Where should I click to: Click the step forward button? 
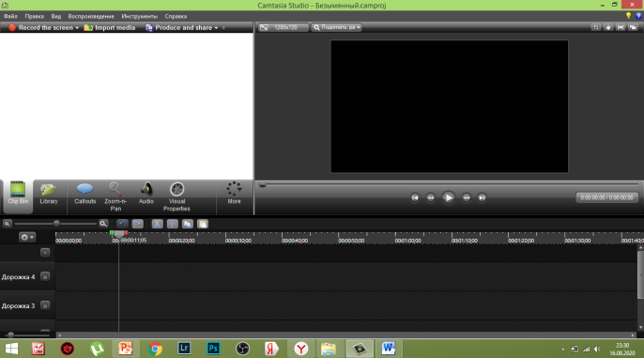[467, 197]
